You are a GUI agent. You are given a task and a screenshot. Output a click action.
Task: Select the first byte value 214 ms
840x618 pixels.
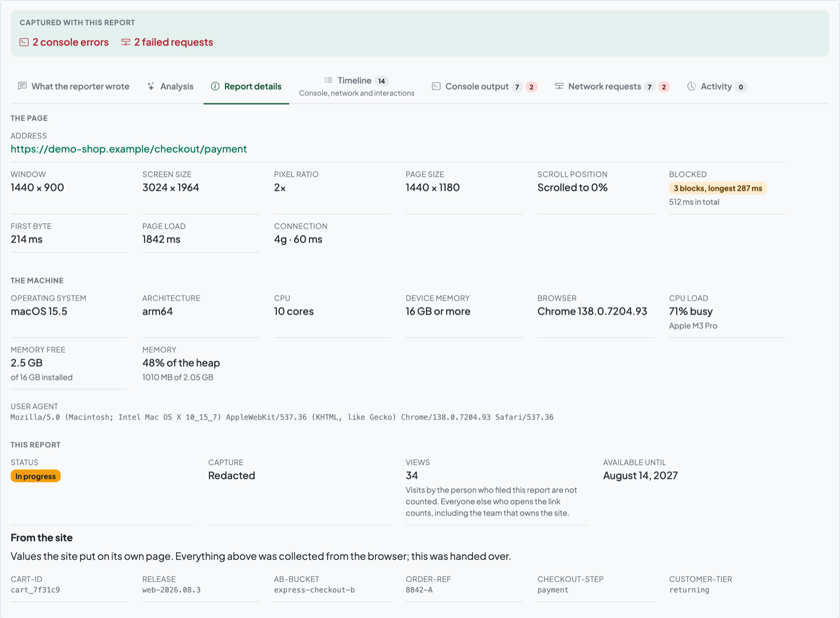(x=27, y=239)
